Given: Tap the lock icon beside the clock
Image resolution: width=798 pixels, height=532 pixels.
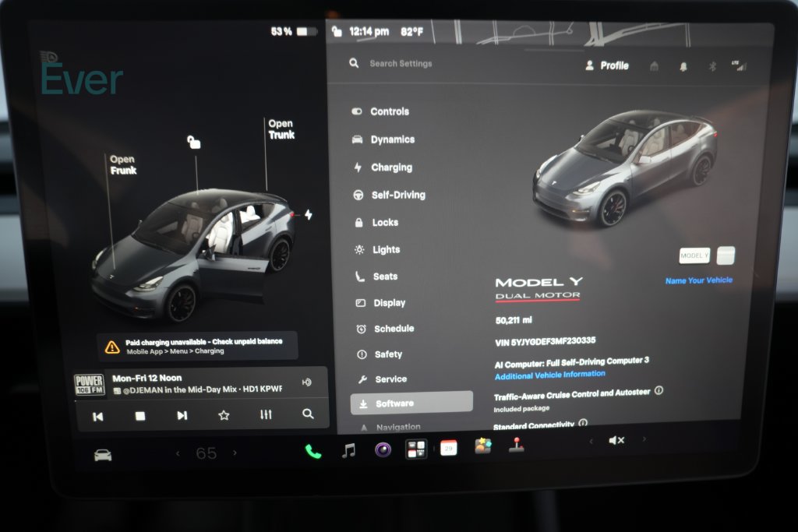Looking at the screenshot, I should coord(337,31).
